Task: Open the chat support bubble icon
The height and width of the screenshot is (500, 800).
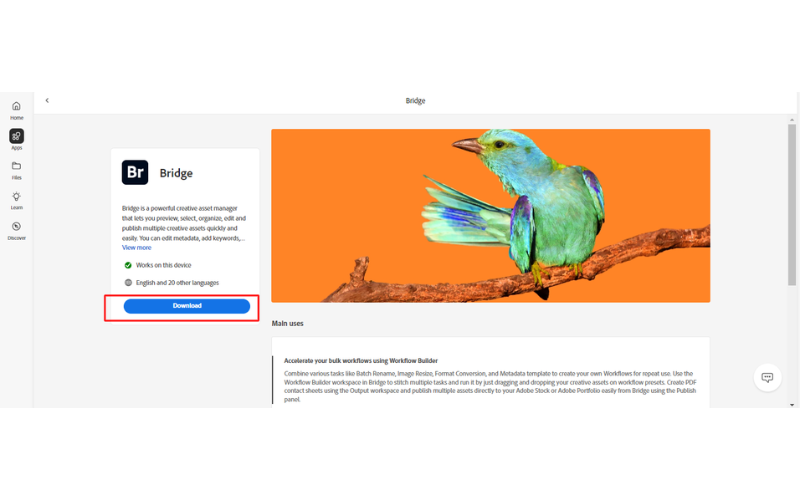Action: pos(767,378)
